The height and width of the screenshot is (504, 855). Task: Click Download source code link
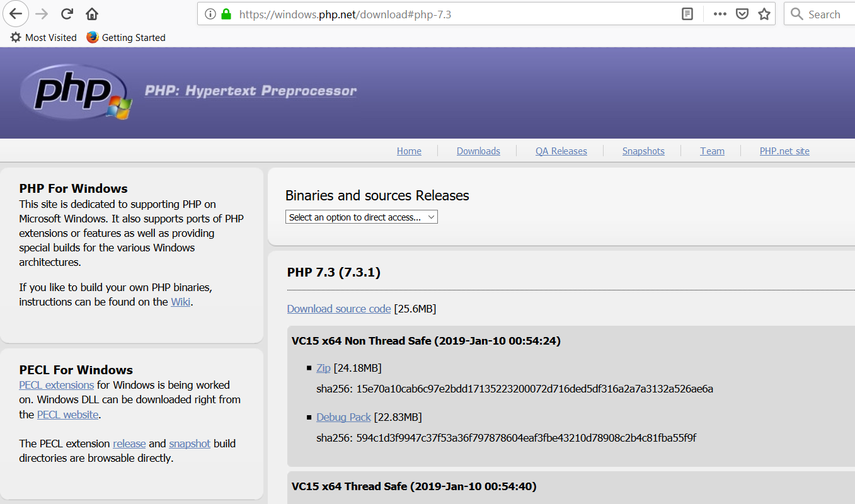click(339, 309)
